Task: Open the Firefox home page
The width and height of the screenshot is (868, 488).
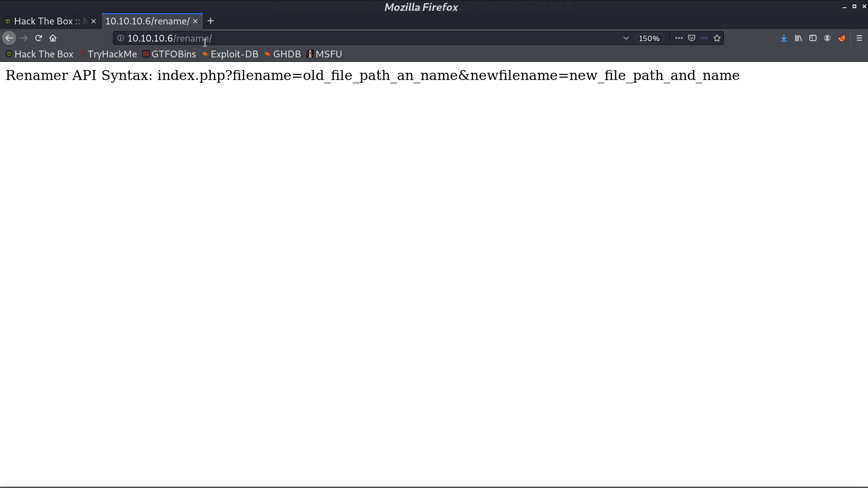Action: (x=53, y=38)
